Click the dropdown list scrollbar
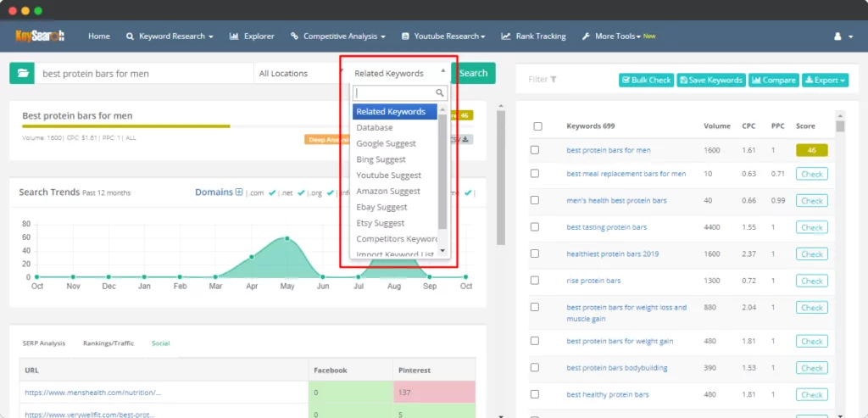Viewport: 868px width, 418px height. 442,171
